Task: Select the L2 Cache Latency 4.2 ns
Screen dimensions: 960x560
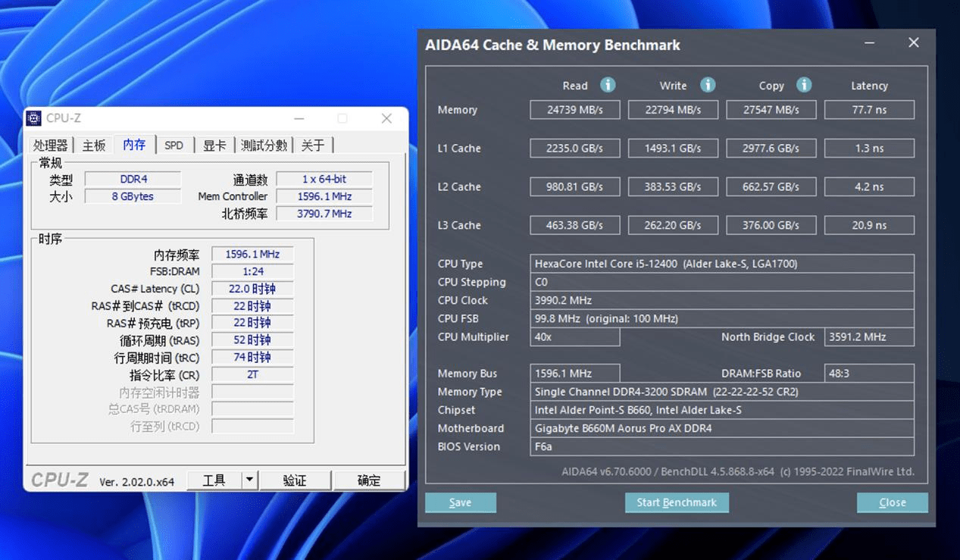Action: 869,186
